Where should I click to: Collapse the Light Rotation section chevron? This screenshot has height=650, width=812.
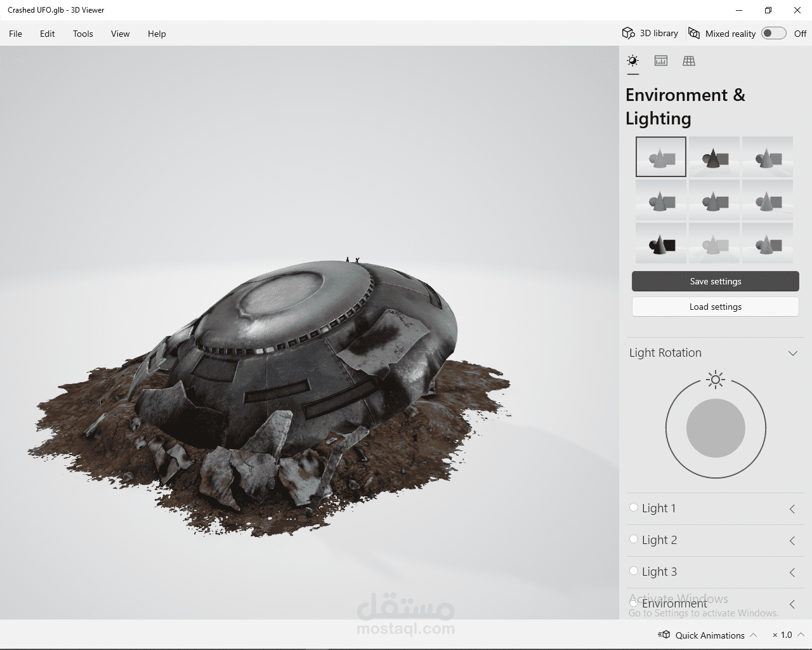pos(793,353)
